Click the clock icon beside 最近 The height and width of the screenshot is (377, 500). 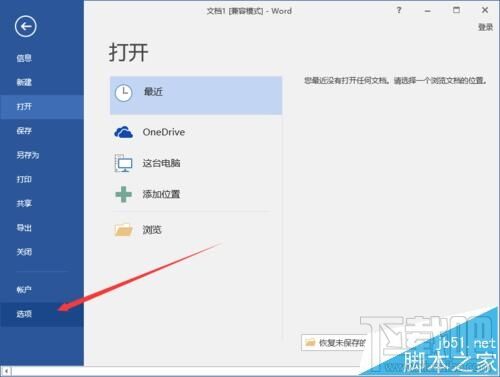[124, 93]
